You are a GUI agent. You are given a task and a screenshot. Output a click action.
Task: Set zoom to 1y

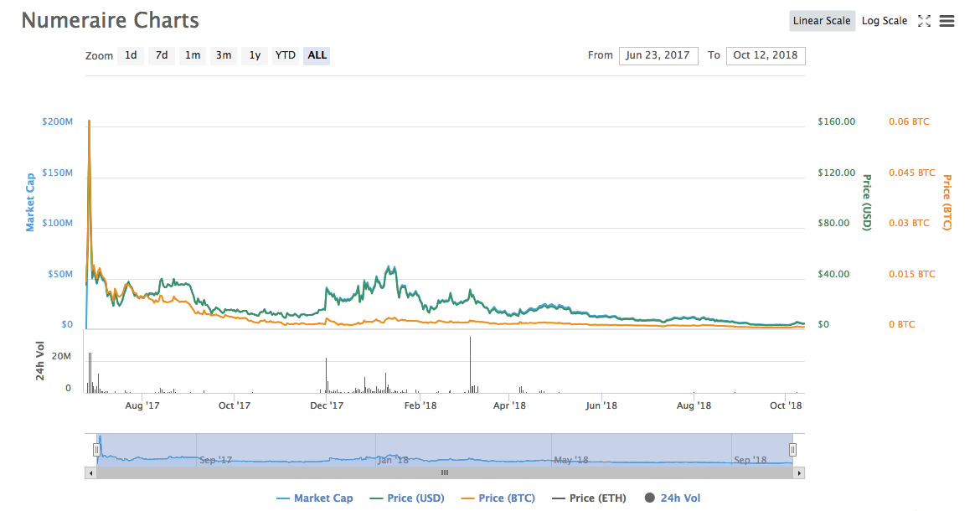tap(255, 55)
